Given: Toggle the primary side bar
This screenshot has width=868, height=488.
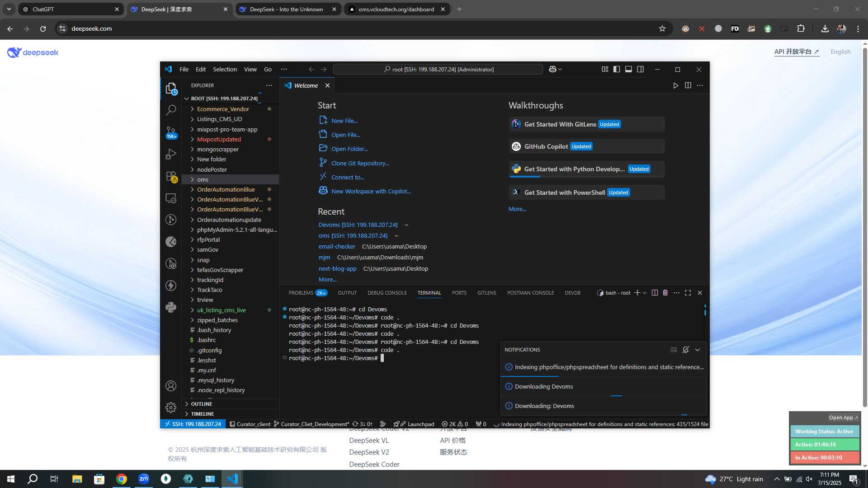Looking at the screenshot, I should coord(617,69).
